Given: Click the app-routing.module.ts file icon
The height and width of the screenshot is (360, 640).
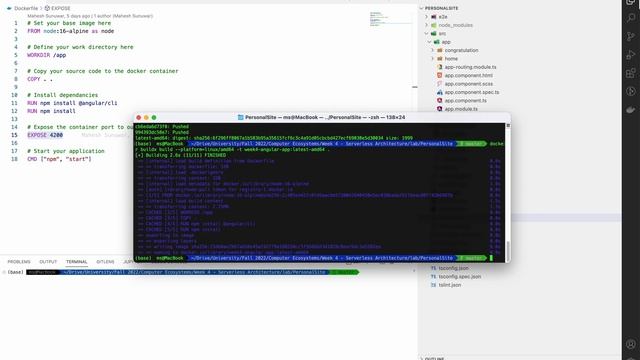Looking at the screenshot, I should pyautogui.click(x=440, y=67).
